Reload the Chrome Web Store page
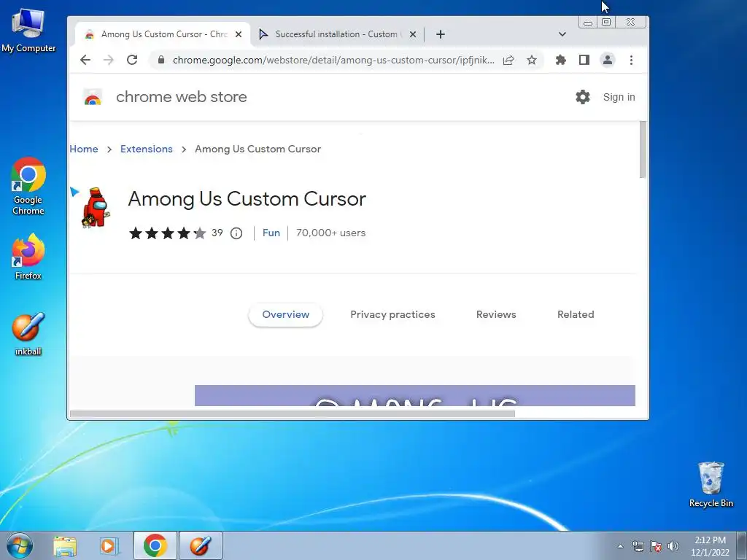The image size is (747, 560). tap(132, 60)
